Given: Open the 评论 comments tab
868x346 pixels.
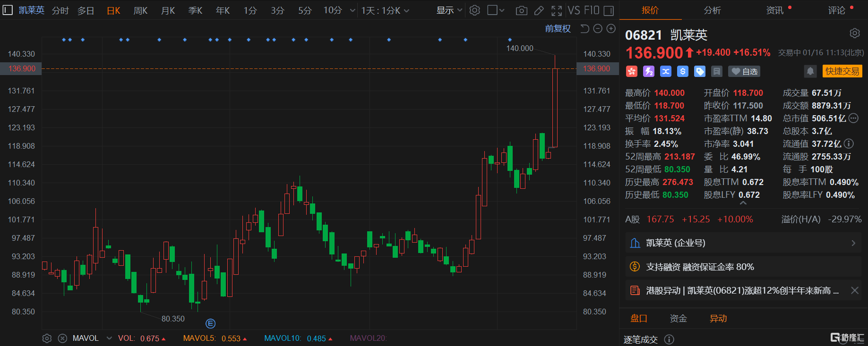Looking at the screenshot, I should pos(837,10).
